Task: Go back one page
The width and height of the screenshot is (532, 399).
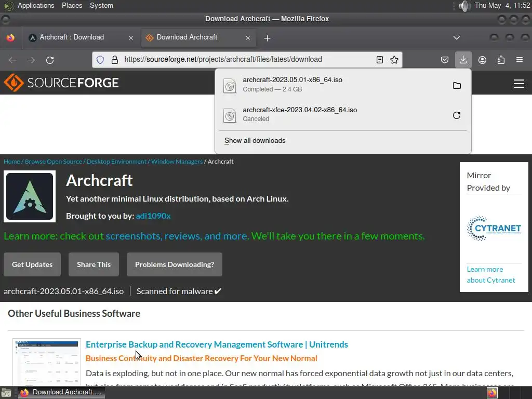Action: 12,60
